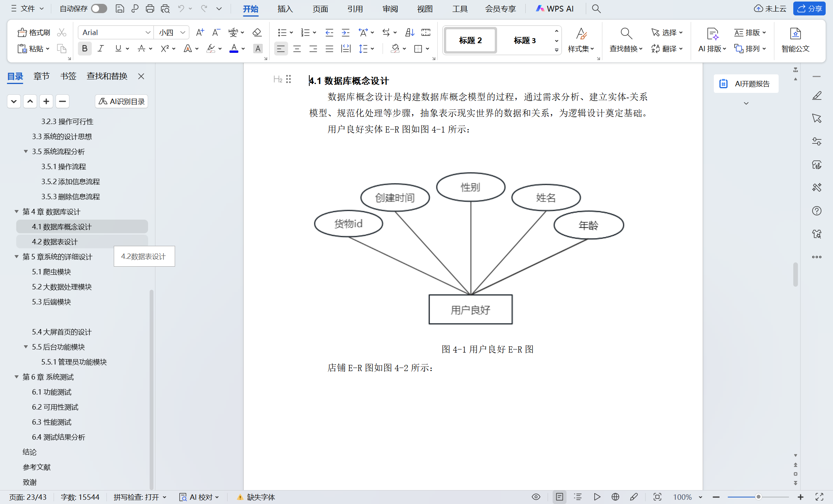Toggle italic formatting
Screen dimensions: 833x504
pyautogui.click(x=101, y=49)
